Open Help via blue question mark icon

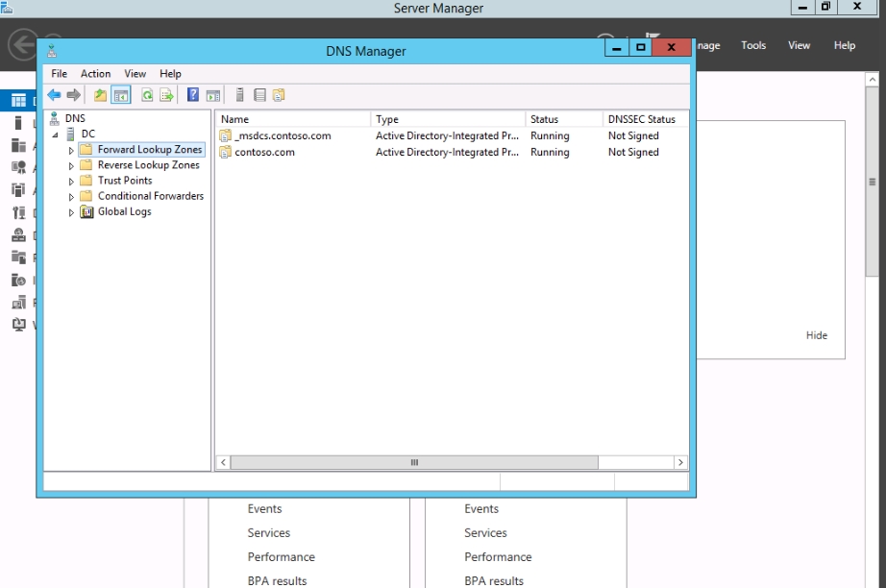(193, 95)
